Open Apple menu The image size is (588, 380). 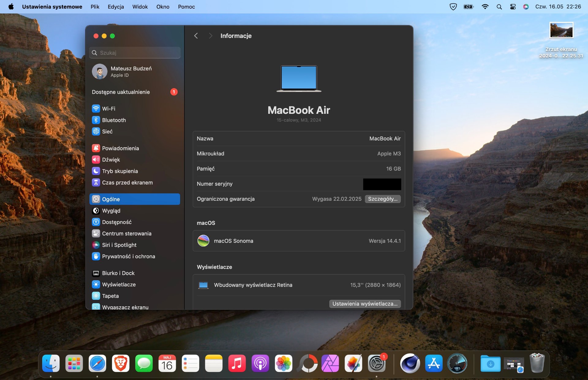point(11,7)
